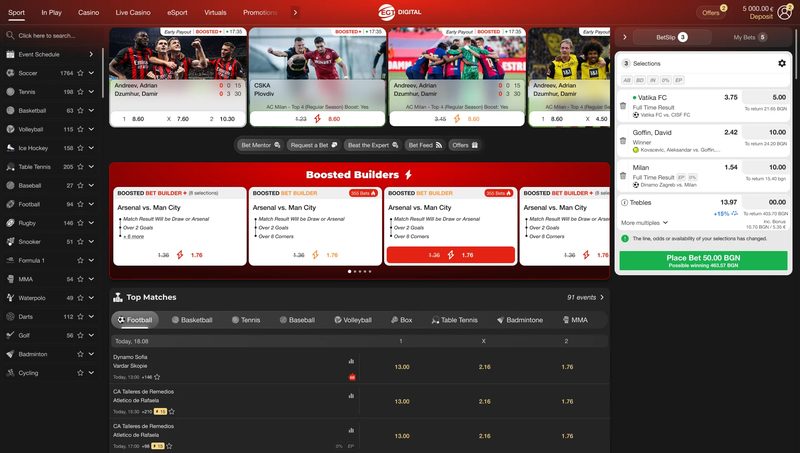The height and width of the screenshot is (453, 800).
Task: Click the Soccer sport icon in sidebar
Action: [x=10, y=73]
